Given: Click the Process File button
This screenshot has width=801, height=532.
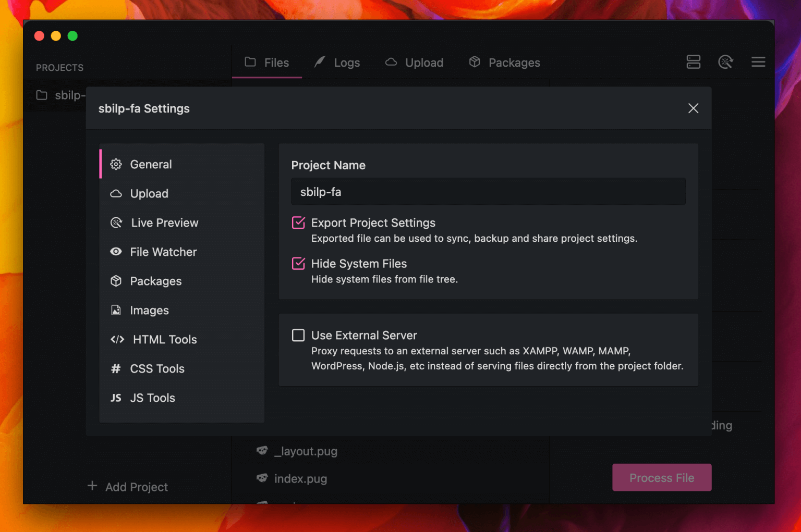Looking at the screenshot, I should (661, 477).
